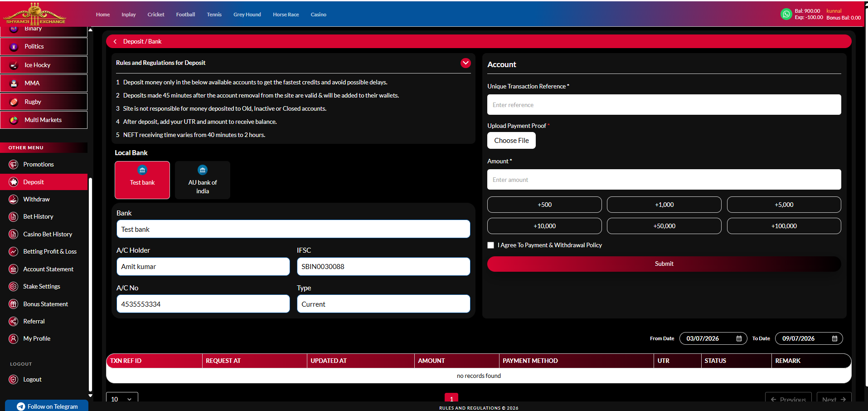This screenshot has width=868, height=411.
Task: Click the Withdraw sidebar icon
Action: tap(14, 199)
